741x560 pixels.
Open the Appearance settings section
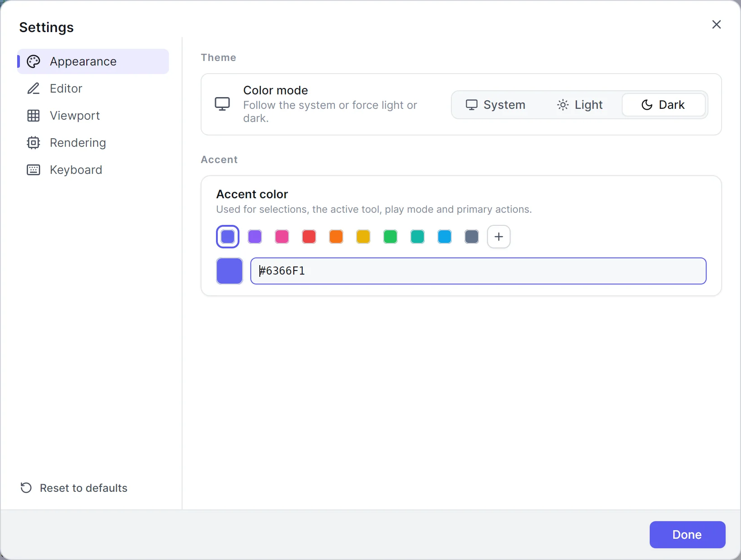click(93, 61)
